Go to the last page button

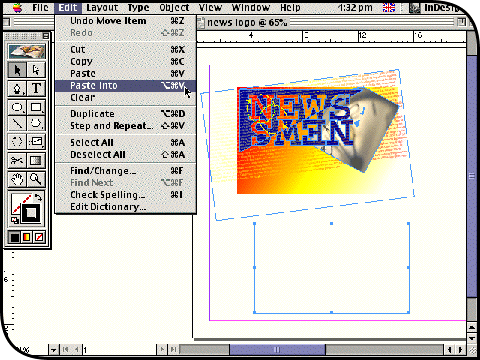pyautogui.click(x=174, y=350)
